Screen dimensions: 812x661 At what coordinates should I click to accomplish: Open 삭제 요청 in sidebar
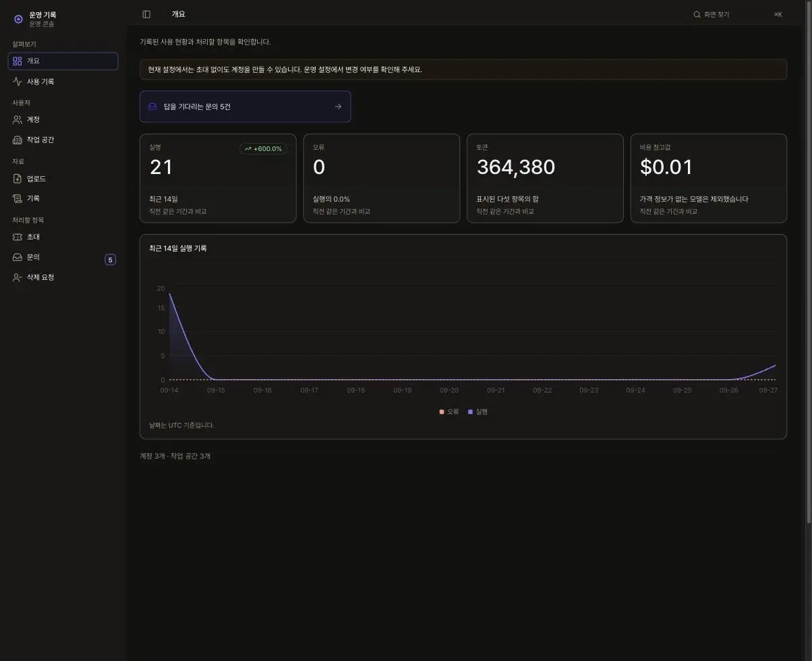tap(63, 277)
